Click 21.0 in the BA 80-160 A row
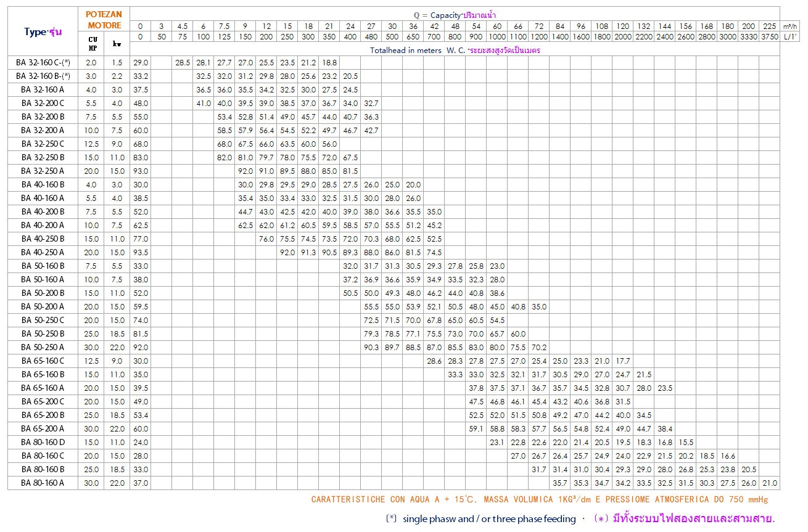This screenshot has width=808, height=532. click(x=769, y=483)
